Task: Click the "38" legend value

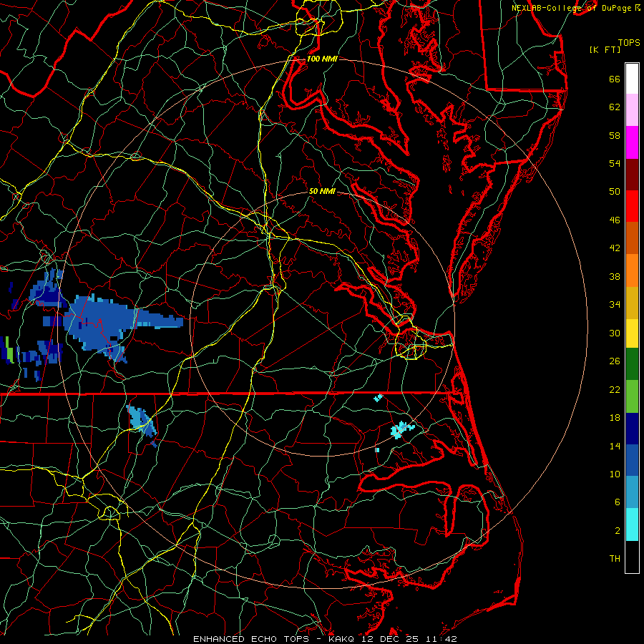Action: click(615, 276)
